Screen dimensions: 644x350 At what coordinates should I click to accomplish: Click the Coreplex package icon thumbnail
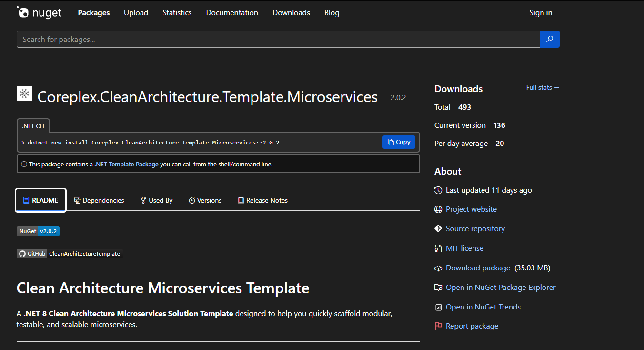point(24,94)
